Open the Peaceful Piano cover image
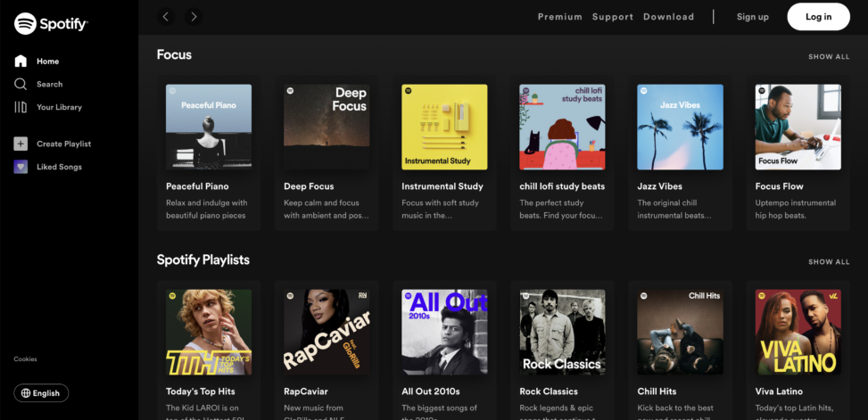Screen dimensions: 868x420 tap(209, 127)
